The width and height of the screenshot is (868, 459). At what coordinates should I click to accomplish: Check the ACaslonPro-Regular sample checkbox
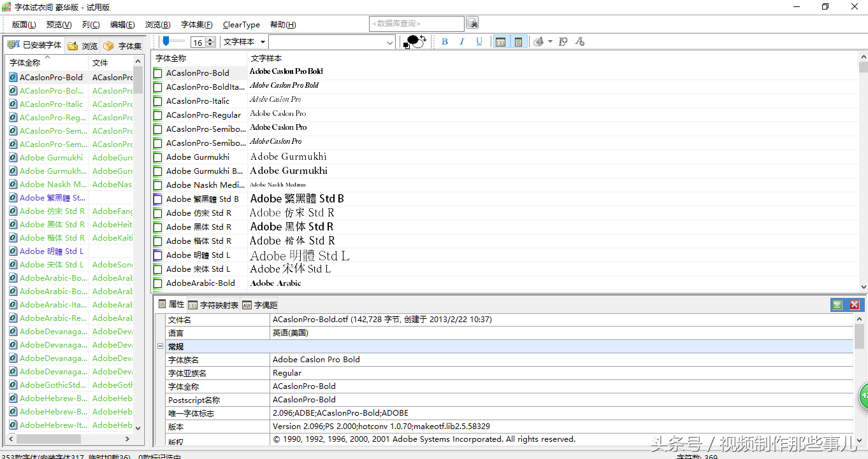tap(158, 115)
